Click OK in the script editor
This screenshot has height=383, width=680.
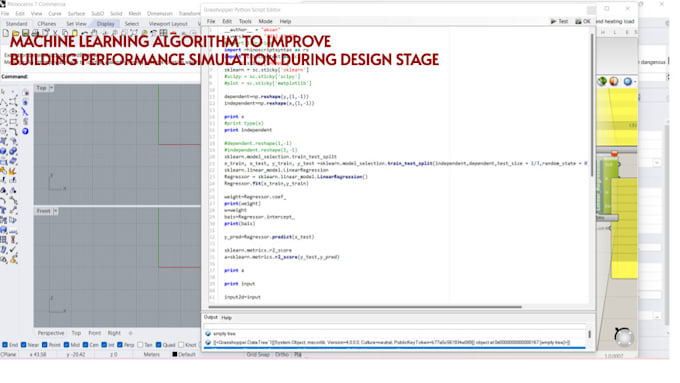[x=583, y=21]
